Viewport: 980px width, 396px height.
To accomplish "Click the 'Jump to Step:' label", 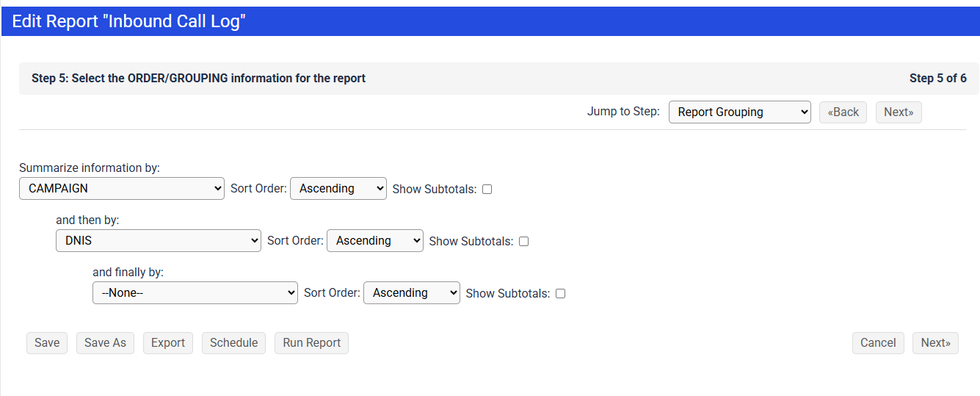I will [x=623, y=112].
